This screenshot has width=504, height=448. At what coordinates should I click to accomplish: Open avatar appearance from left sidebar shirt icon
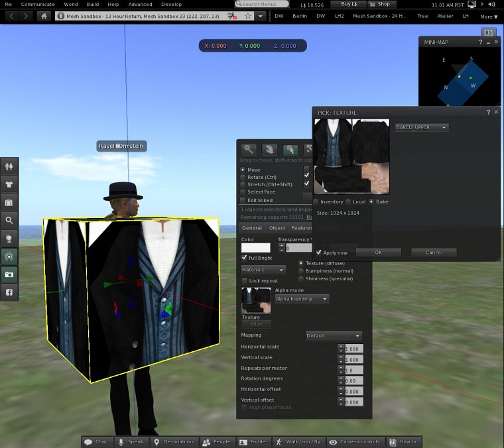coord(9,184)
